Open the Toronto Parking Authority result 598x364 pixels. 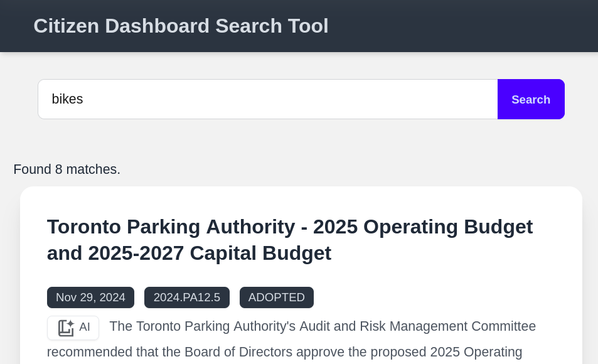pos(290,240)
